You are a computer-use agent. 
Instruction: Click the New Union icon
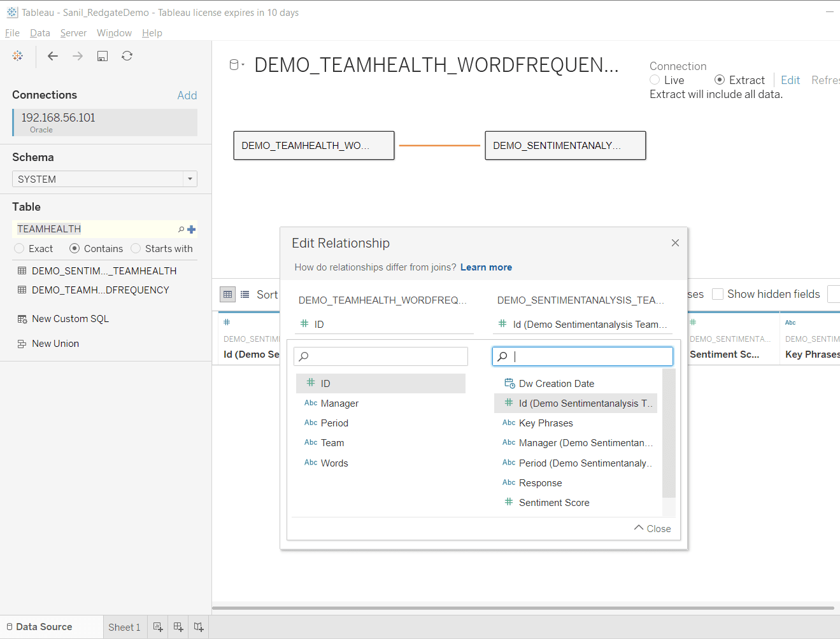coord(22,344)
